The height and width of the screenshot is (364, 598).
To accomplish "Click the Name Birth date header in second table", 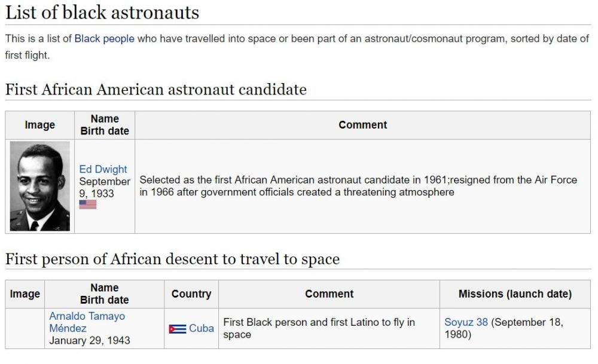I will click(x=104, y=294).
